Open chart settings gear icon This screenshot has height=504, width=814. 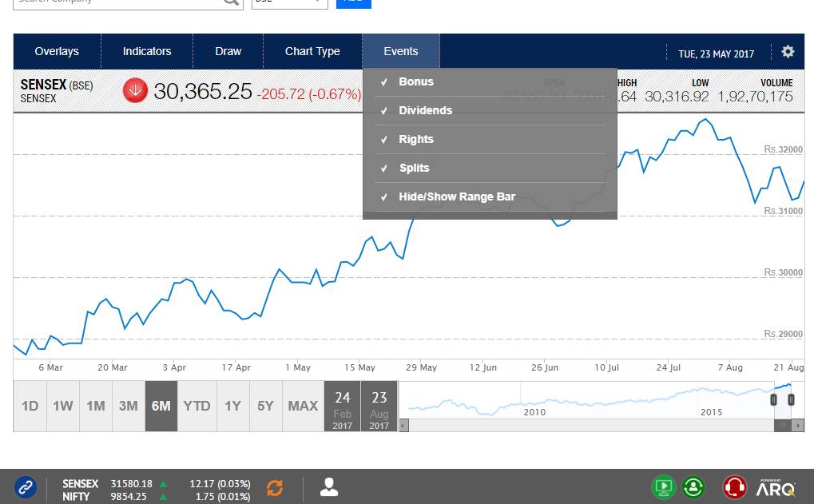pyautogui.click(x=788, y=52)
